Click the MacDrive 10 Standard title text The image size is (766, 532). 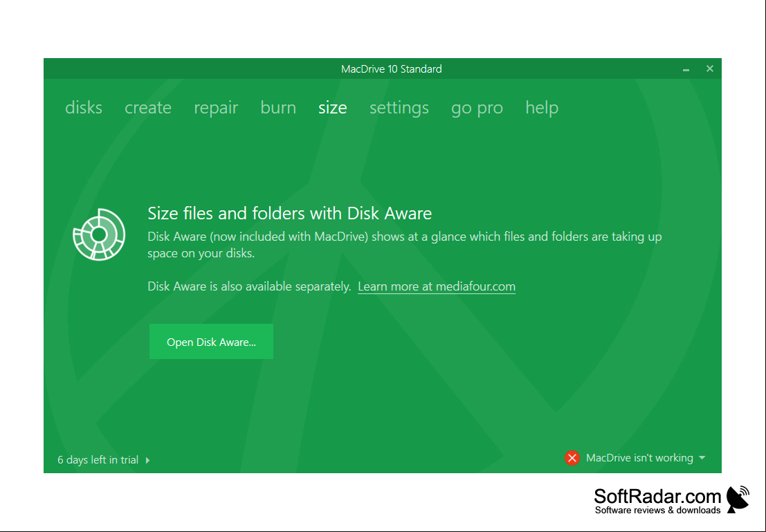tap(392, 69)
